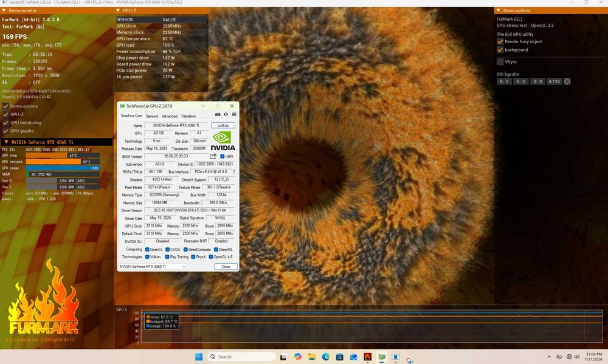Switch to the Advanced tab
This screenshot has height=364, width=608.
tap(170, 116)
